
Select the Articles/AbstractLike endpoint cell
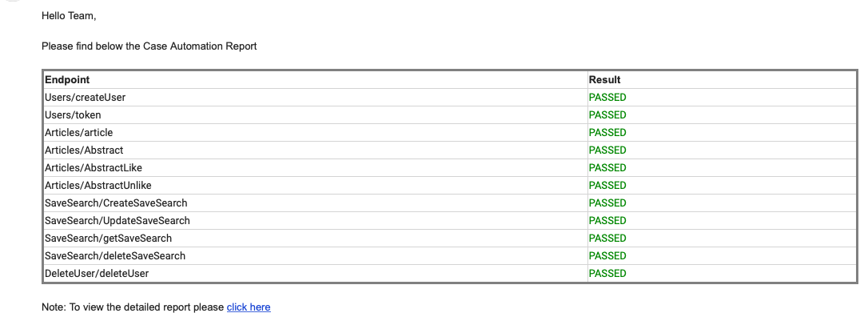point(94,168)
